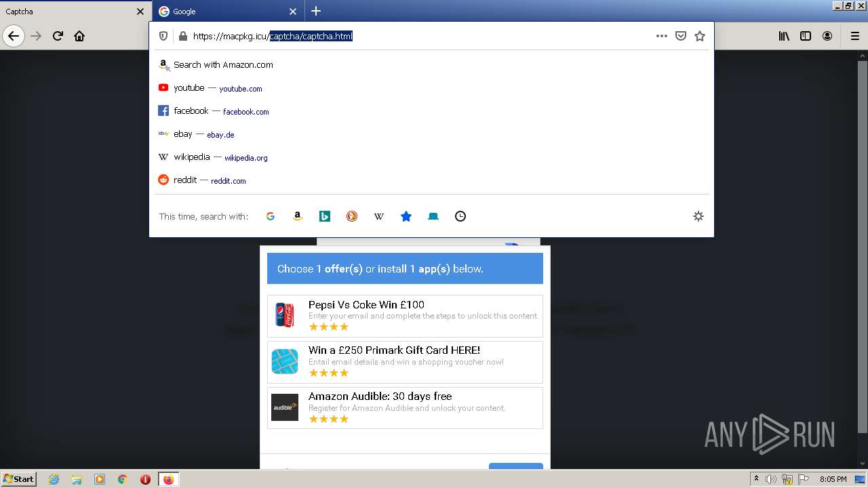Open the Firefox account icon

(827, 36)
